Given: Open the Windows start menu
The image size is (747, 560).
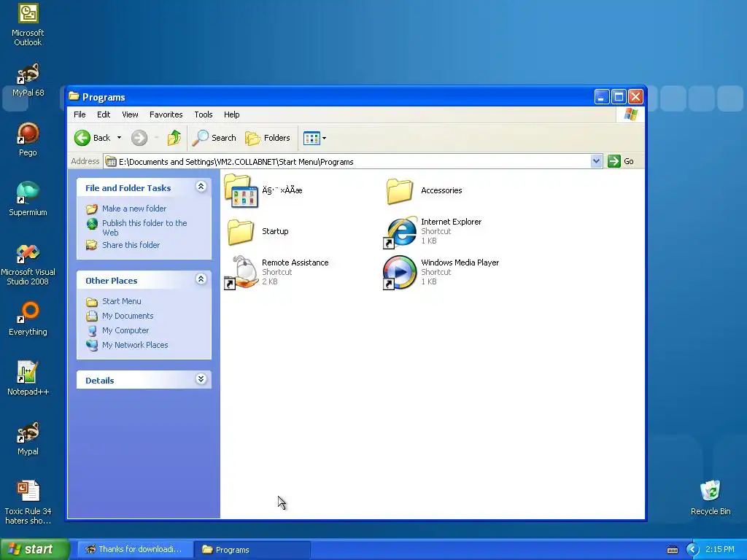Looking at the screenshot, I should pyautogui.click(x=35, y=549).
